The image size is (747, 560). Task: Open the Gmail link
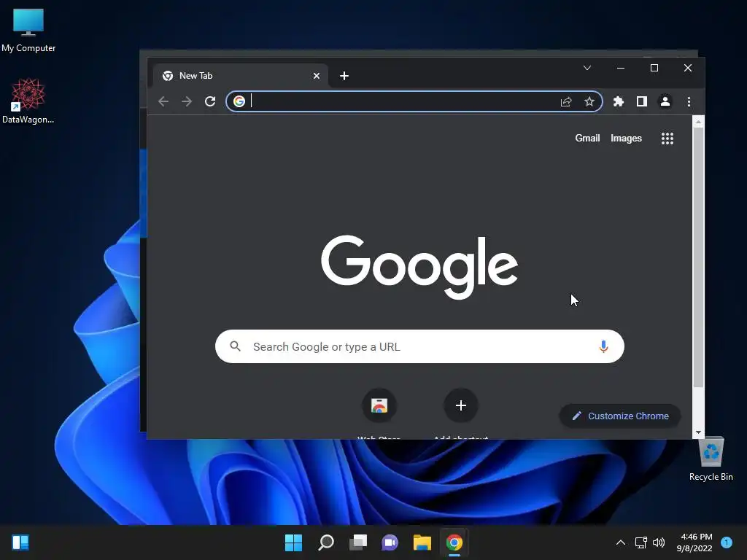click(x=587, y=138)
